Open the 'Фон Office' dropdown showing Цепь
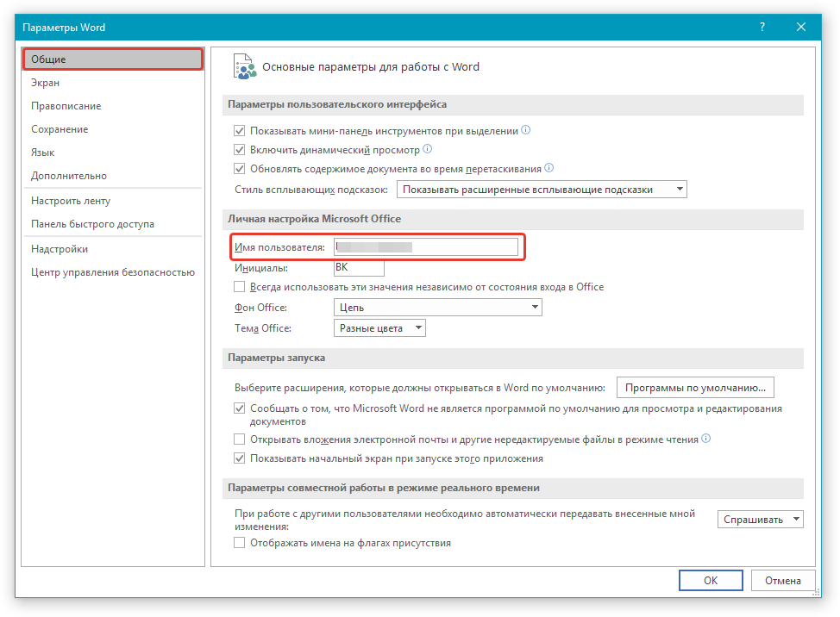 click(437, 308)
